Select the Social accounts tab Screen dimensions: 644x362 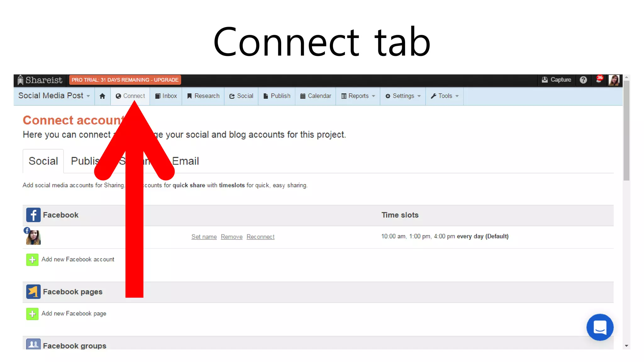point(43,161)
